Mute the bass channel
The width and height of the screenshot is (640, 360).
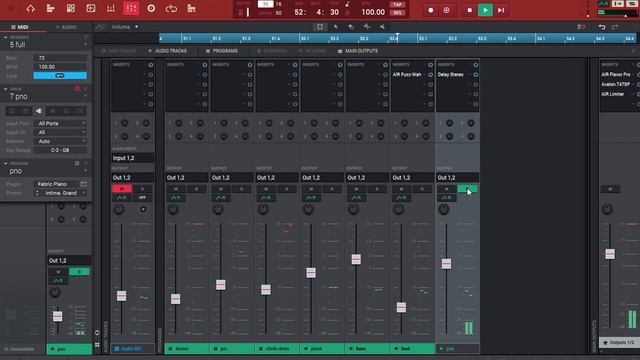pos(356,189)
